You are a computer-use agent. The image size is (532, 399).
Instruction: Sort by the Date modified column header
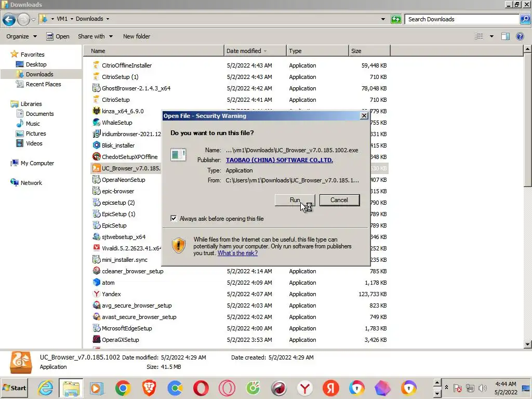click(255, 51)
